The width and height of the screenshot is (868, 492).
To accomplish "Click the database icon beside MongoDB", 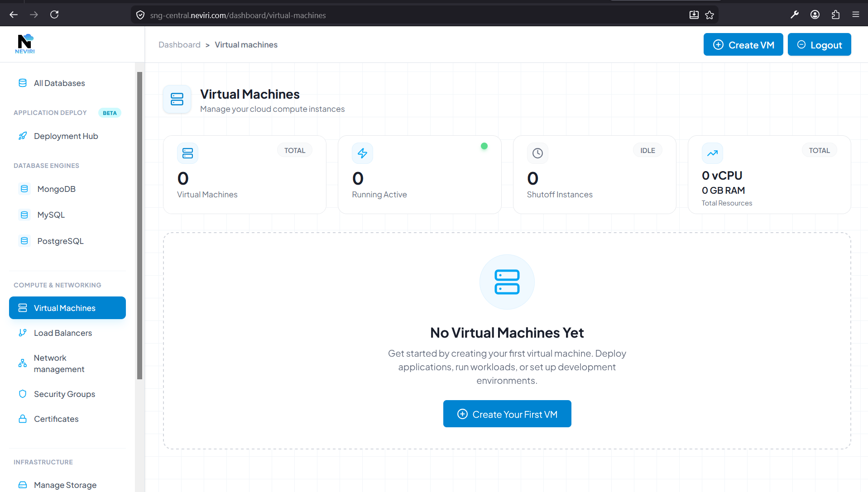I will pyautogui.click(x=24, y=189).
